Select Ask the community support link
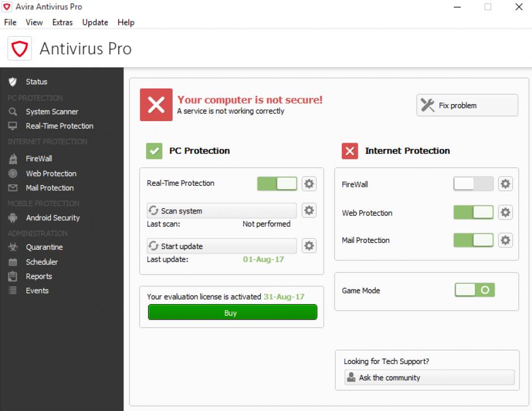Image resolution: width=532 pixels, height=411 pixels. click(429, 378)
